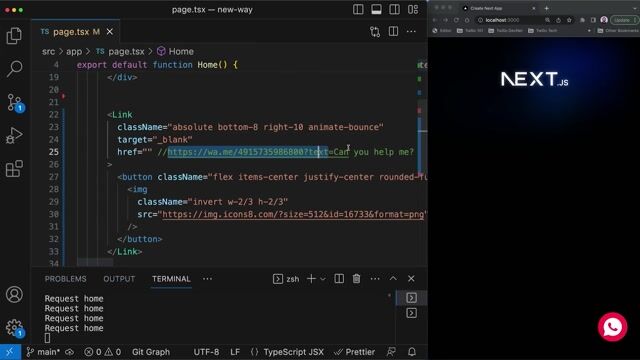Open notifications bell

click(412, 351)
